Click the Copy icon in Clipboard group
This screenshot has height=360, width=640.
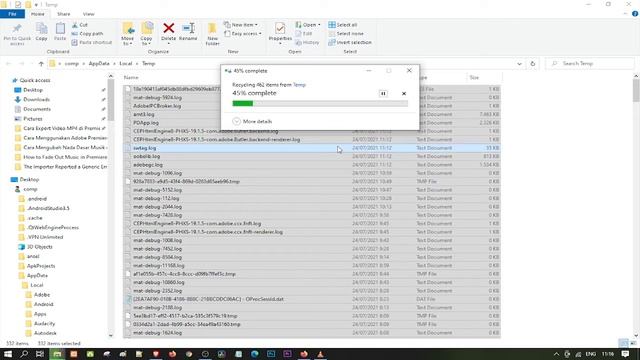click(41, 29)
